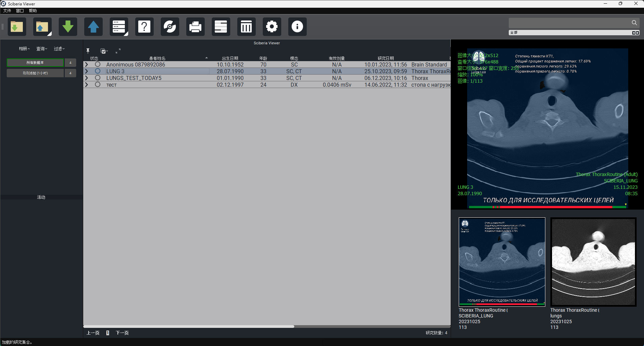Click the 0.0406 mSv dose cell
This screenshot has width=644, height=346.
coord(337,85)
